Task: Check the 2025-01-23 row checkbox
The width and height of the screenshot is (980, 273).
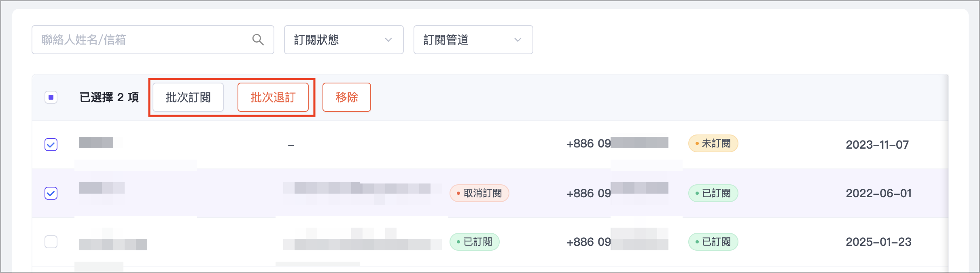Action: [51, 242]
